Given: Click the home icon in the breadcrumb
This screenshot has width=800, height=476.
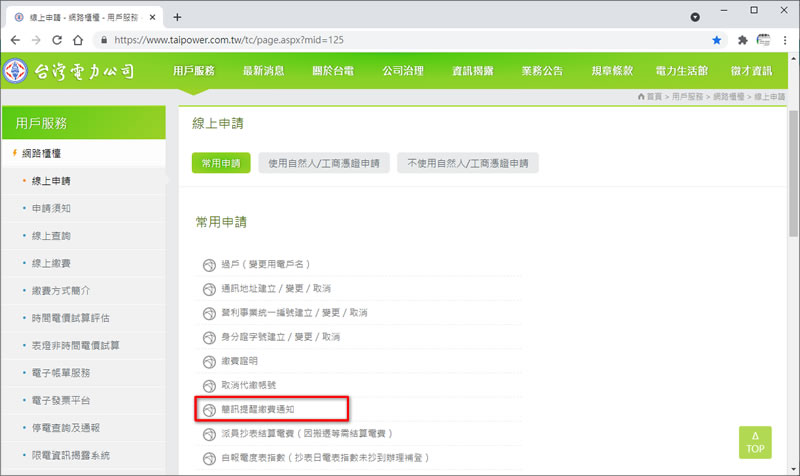Looking at the screenshot, I should pyautogui.click(x=641, y=96).
